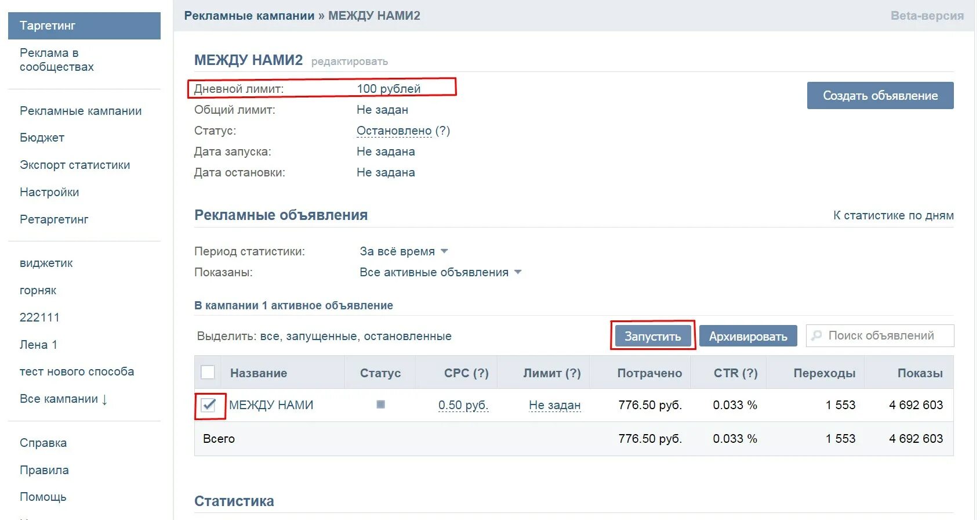Open the тест нового способа campaign
Viewport: 980px width, 520px height.
click(77, 371)
